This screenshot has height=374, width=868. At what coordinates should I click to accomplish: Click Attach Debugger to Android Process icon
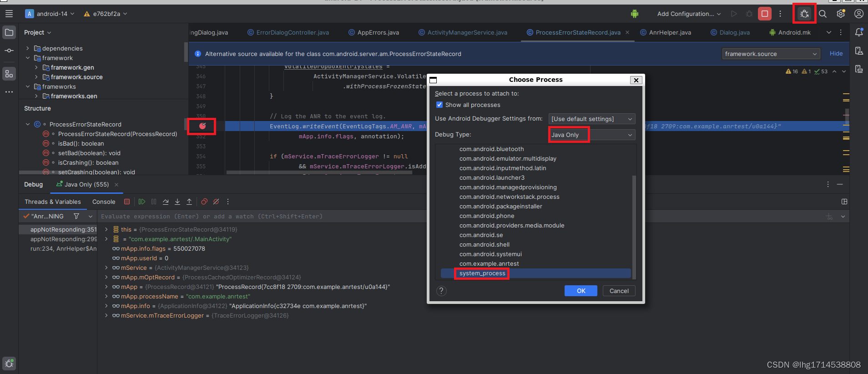click(804, 14)
